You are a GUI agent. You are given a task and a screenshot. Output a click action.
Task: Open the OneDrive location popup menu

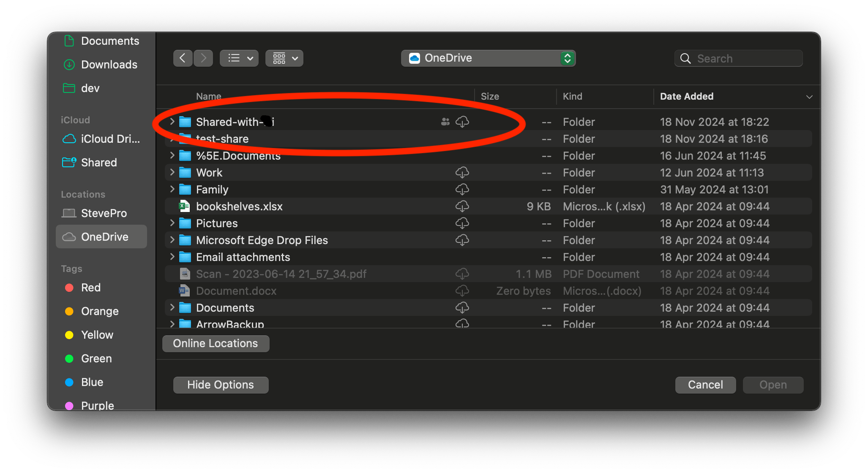coord(488,58)
